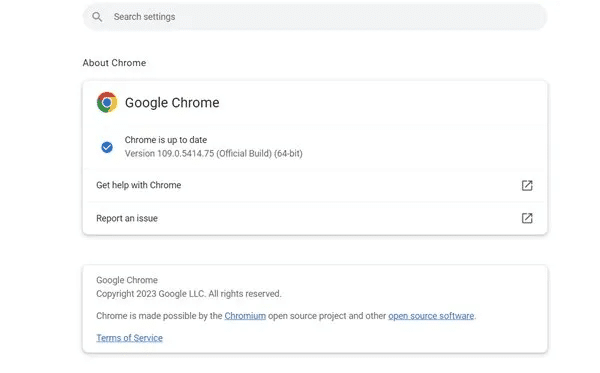
Task: Click external link icon beside Get help
Action: click(527, 185)
